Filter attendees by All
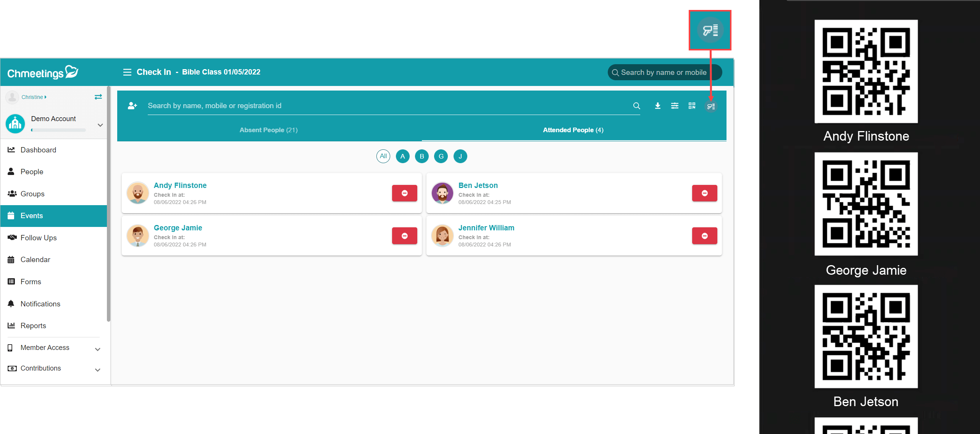The height and width of the screenshot is (434, 980). click(383, 156)
